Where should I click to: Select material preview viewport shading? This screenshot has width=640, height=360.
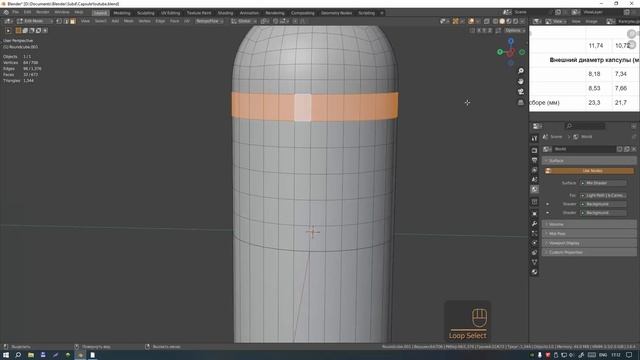coord(509,21)
